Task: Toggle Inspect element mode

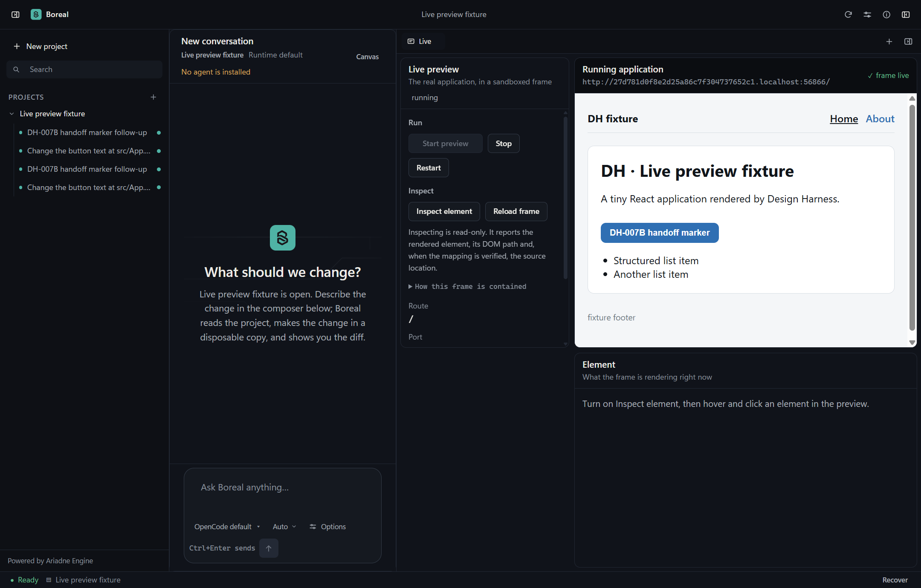Action: (x=444, y=211)
